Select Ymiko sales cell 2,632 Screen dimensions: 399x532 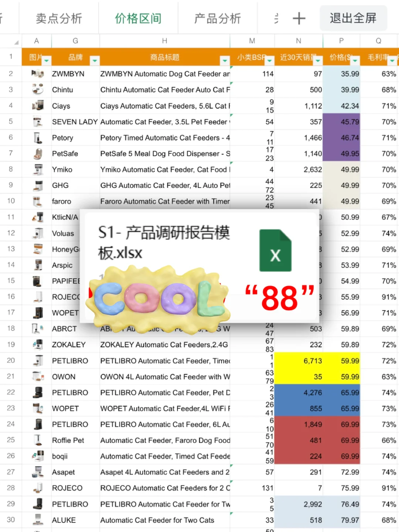(x=299, y=170)
